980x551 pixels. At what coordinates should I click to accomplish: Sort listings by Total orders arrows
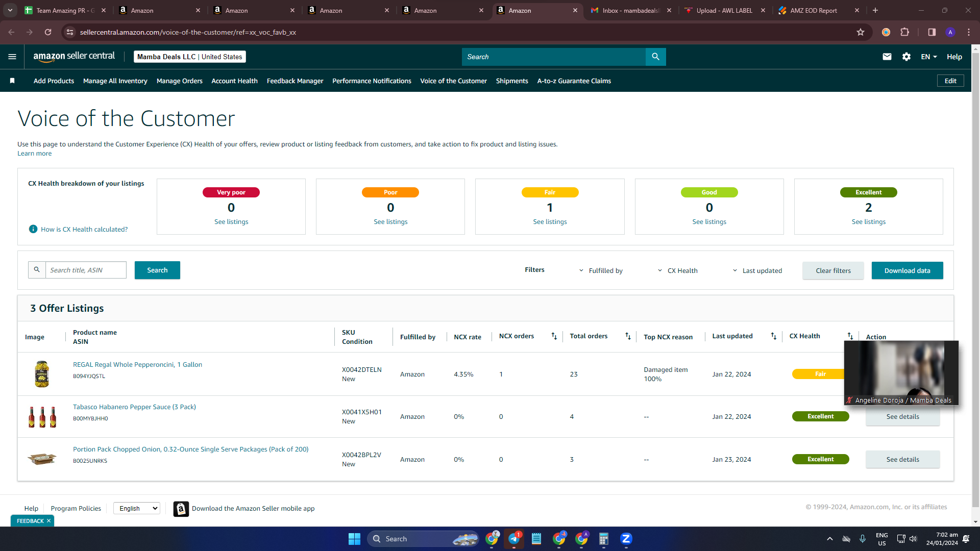coord(628,336)
